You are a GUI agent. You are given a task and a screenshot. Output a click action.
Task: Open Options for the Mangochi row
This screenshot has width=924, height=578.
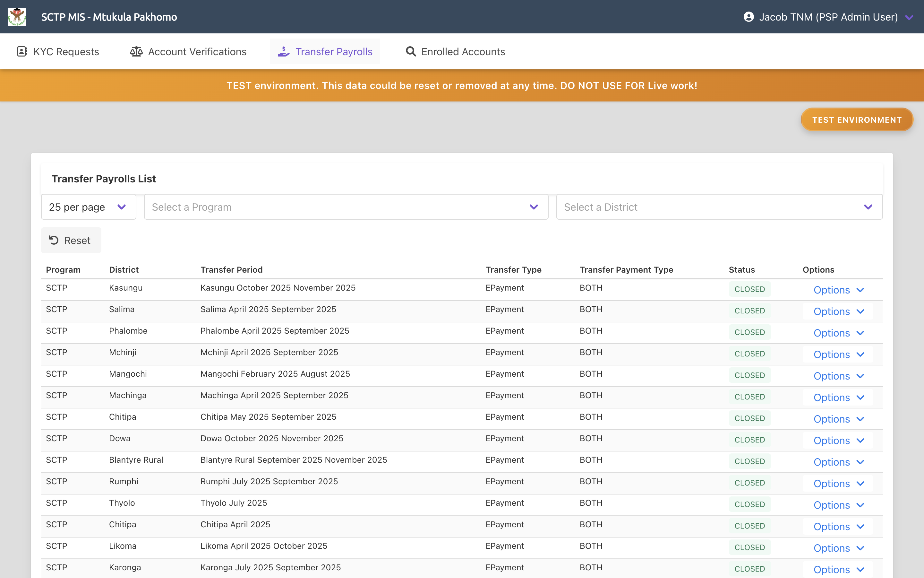tap(838, 376)
